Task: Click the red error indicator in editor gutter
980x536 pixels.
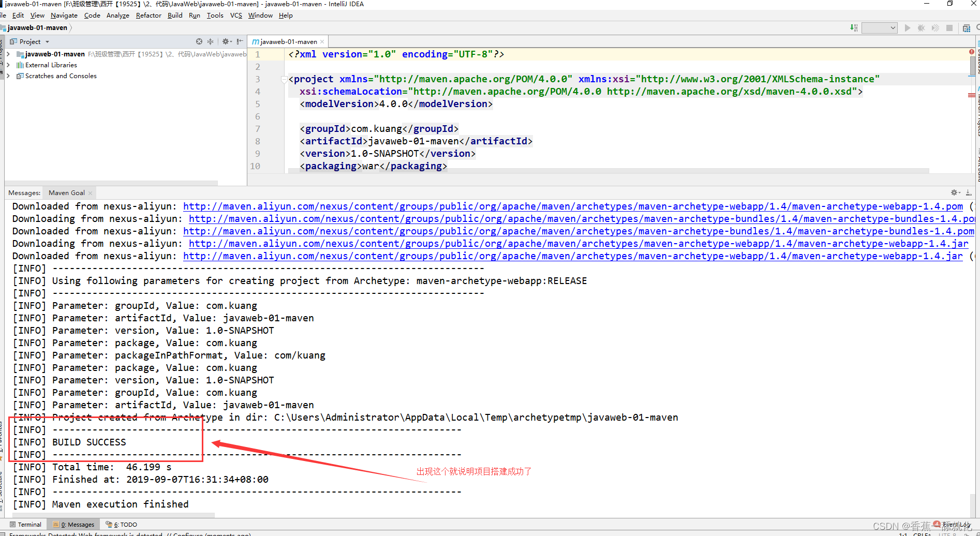Action: click(971, 52)
